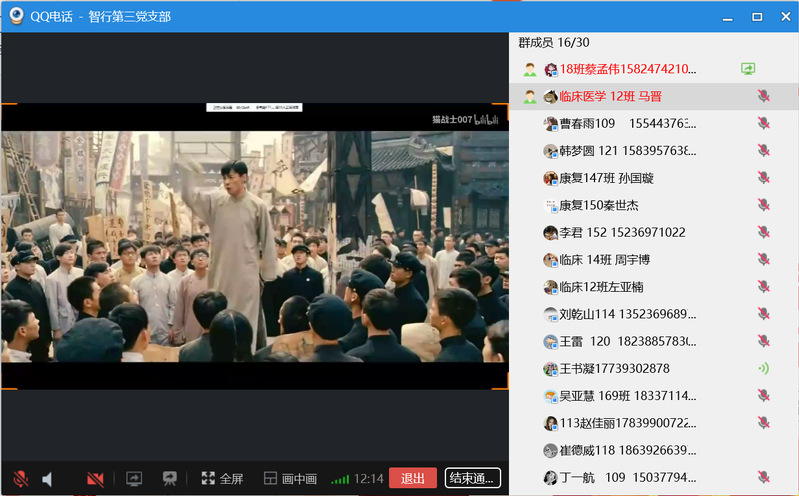Click muted mic icon for 李君 152
Image resolution: width=799 pixels, height=496 pixels.
tap(763, 232)
